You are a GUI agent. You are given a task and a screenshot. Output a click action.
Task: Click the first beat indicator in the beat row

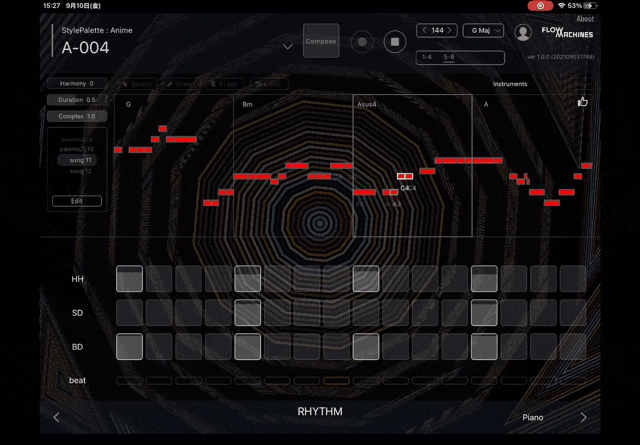129,380
